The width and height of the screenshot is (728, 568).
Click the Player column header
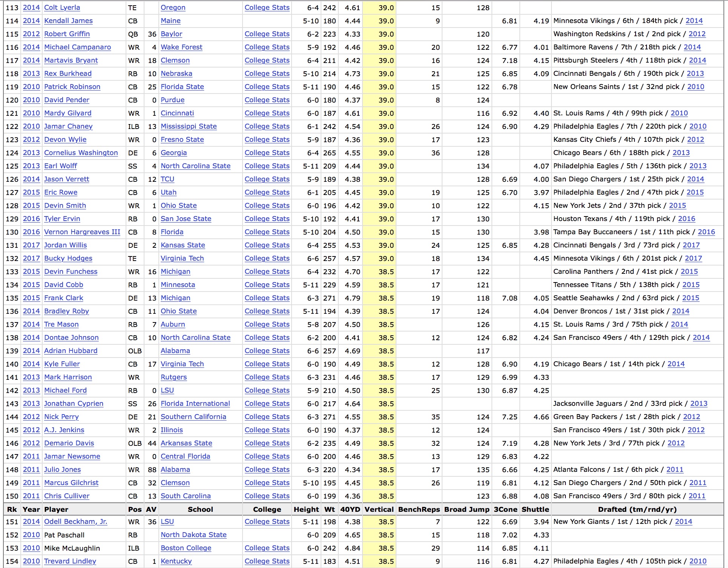click(56, 509)
